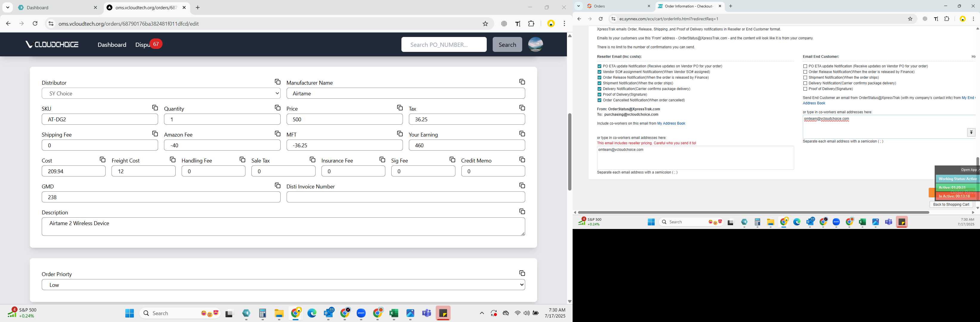980x322 pixels.
Task: Open Disputes in the CloudChoice navbar
Action: pyautogui.click(x=142, y=44)
